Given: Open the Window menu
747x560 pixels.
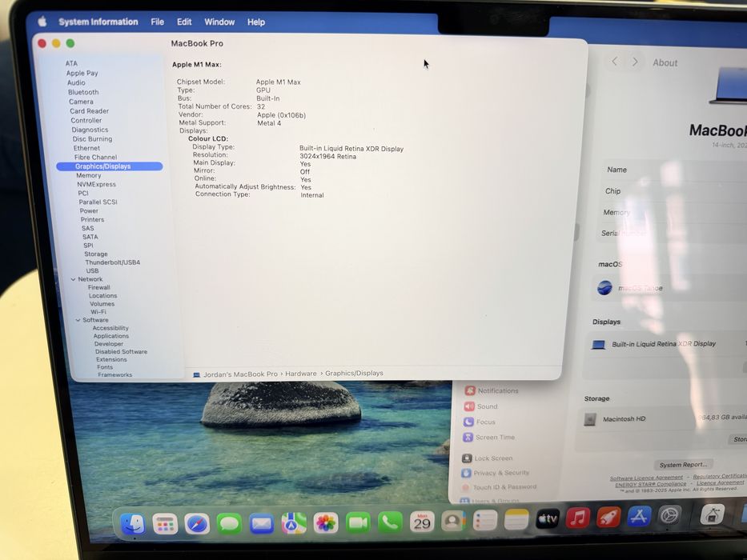Looking at the screenshot, I should (x=219, y=22).
